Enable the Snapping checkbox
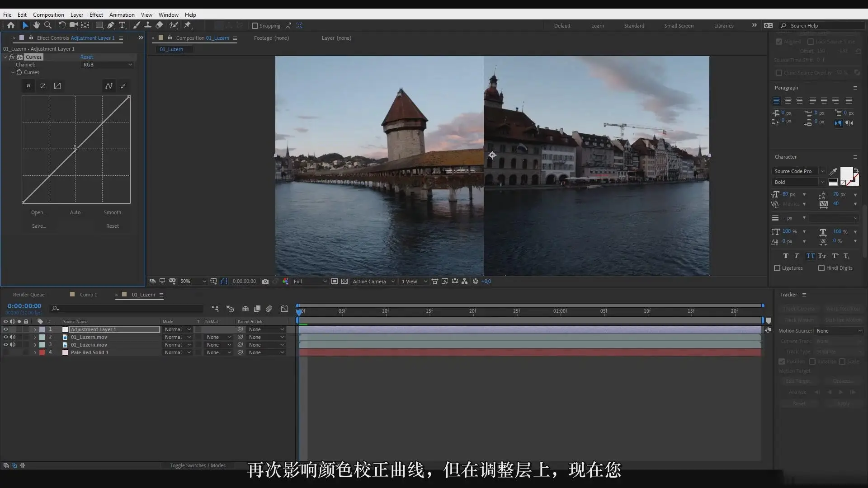The height and width of the screenshot is (488, 868). point(255,26)
